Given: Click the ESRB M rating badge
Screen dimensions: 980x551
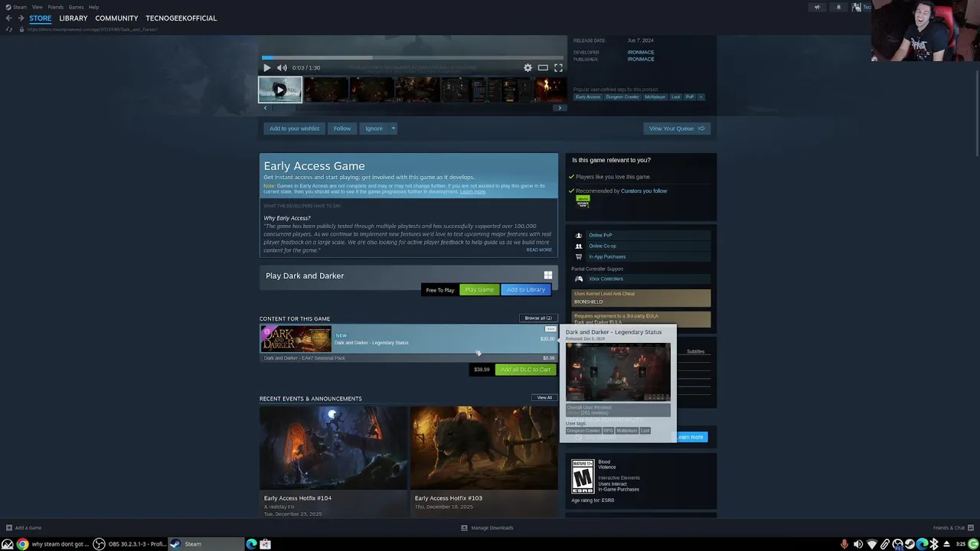Looking at the screenshot, I should [x=583, y=476].
